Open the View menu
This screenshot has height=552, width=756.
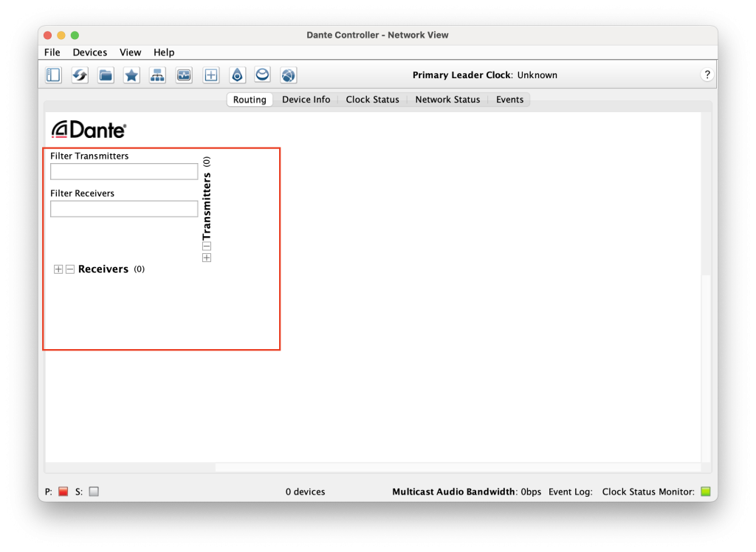[x=130, y=52]
